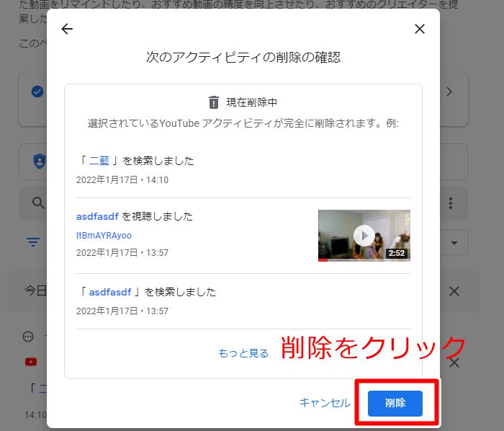This screenshot has height=431, width=504.
Task: Click the キャンセル link
Action: pyautogui.click(x=325, y=403)
